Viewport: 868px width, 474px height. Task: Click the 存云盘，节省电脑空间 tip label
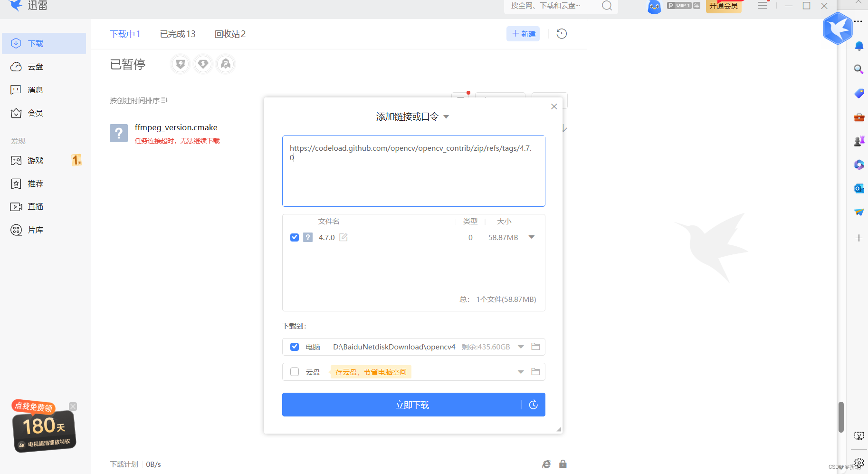(371, 372)
